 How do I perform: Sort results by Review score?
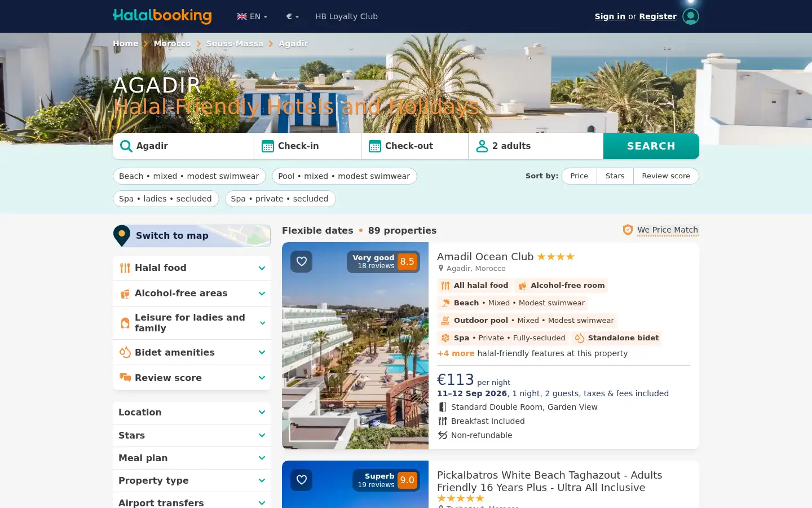666,176
